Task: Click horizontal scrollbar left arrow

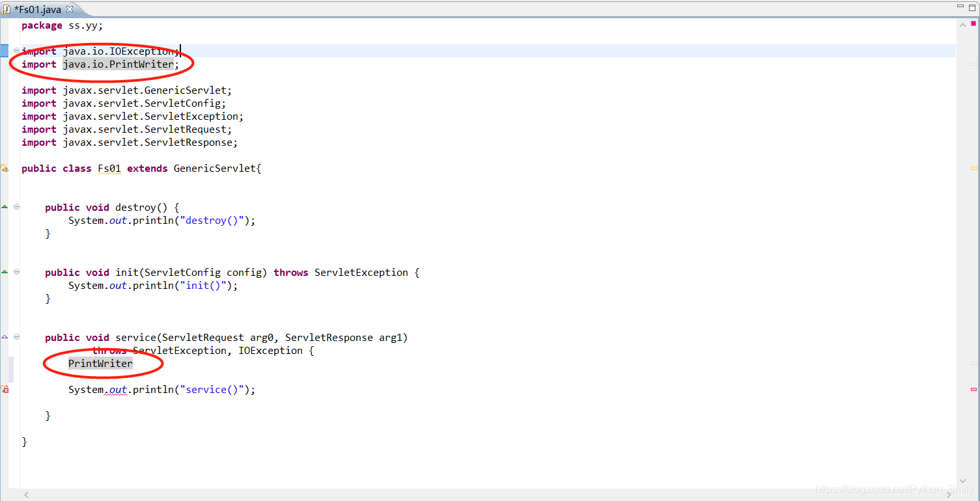Action: pos(27,495)
